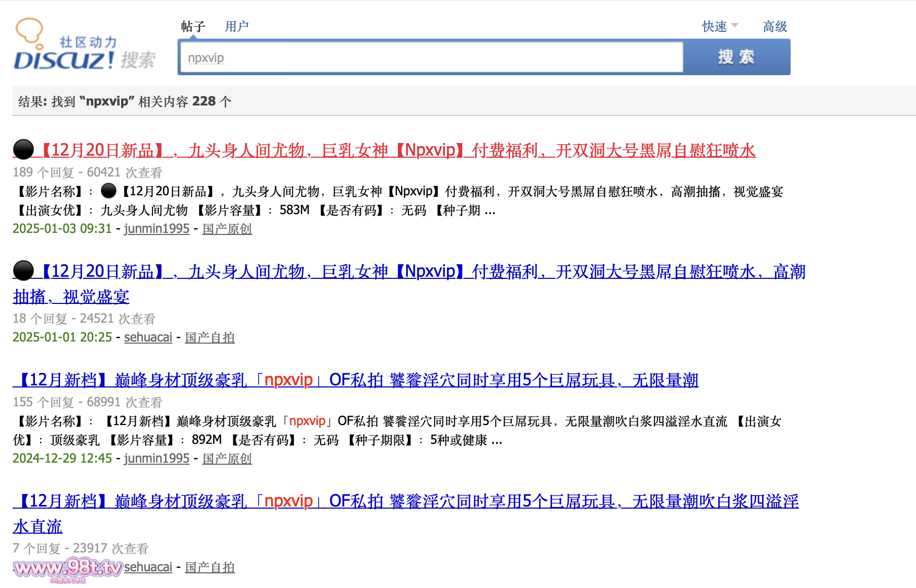
Task: Open author junmin1995 on 2025-01-03 result
Action: tap(157, 229)
